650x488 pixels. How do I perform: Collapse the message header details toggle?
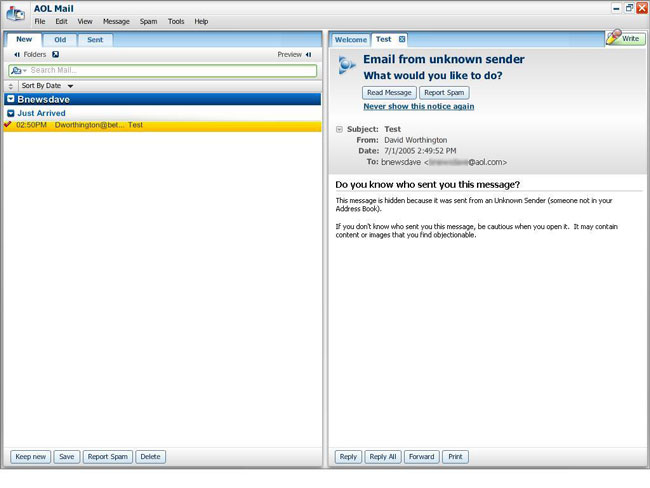[x=339, y=129]
